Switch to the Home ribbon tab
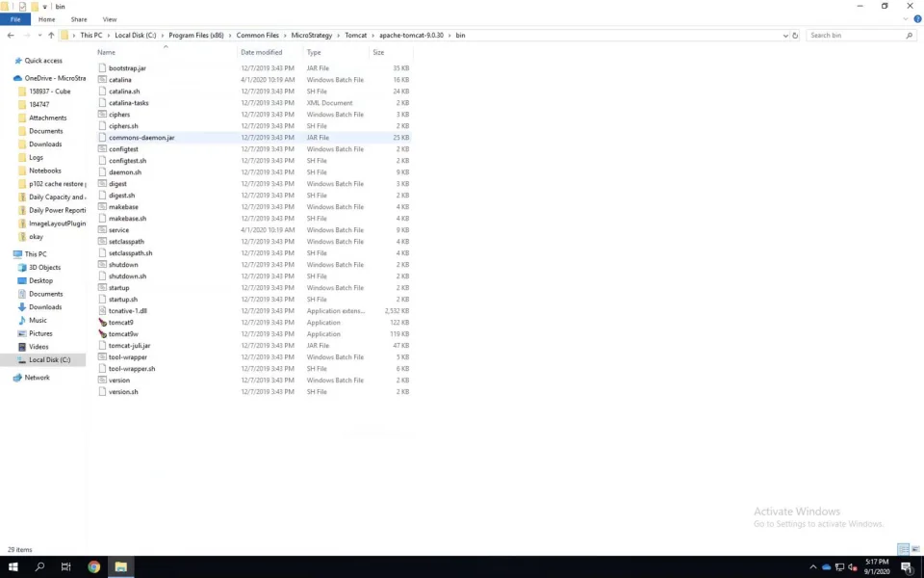The image size is (924, 578). pyautogui.click(x=46, y=19)
